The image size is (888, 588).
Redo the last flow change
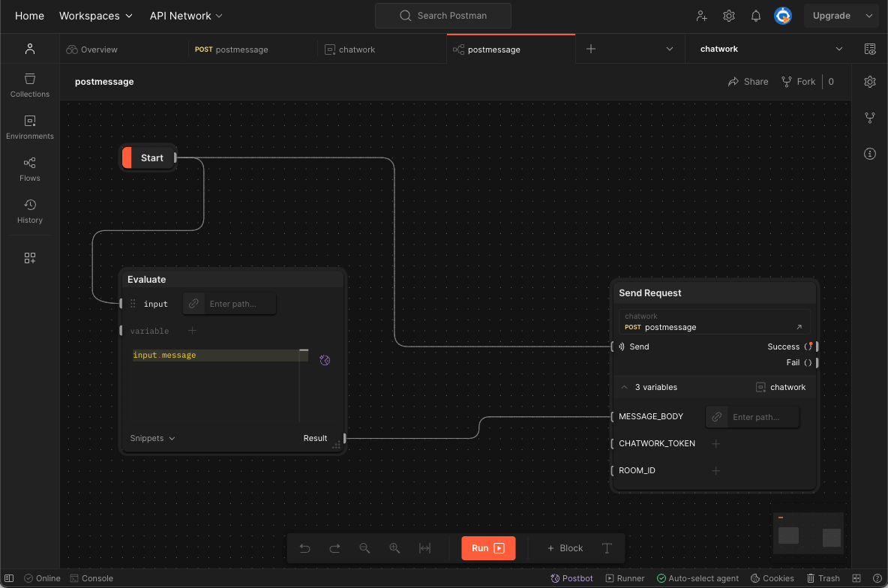tap(334, 548)
